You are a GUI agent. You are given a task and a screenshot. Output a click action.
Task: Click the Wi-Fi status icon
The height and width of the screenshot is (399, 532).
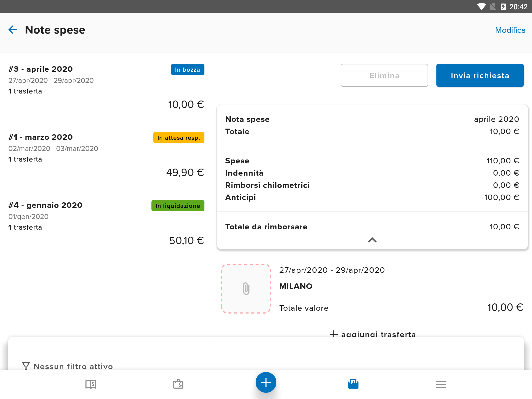tap(481, 6)
